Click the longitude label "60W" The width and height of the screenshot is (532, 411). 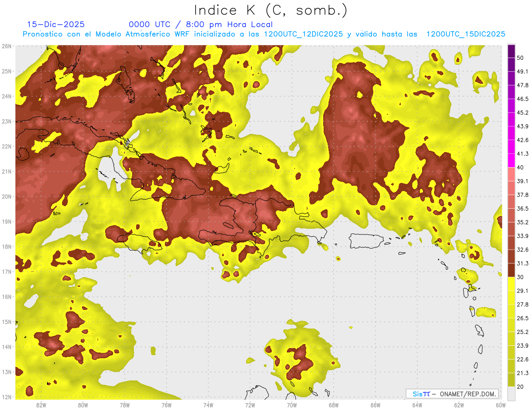501,405
